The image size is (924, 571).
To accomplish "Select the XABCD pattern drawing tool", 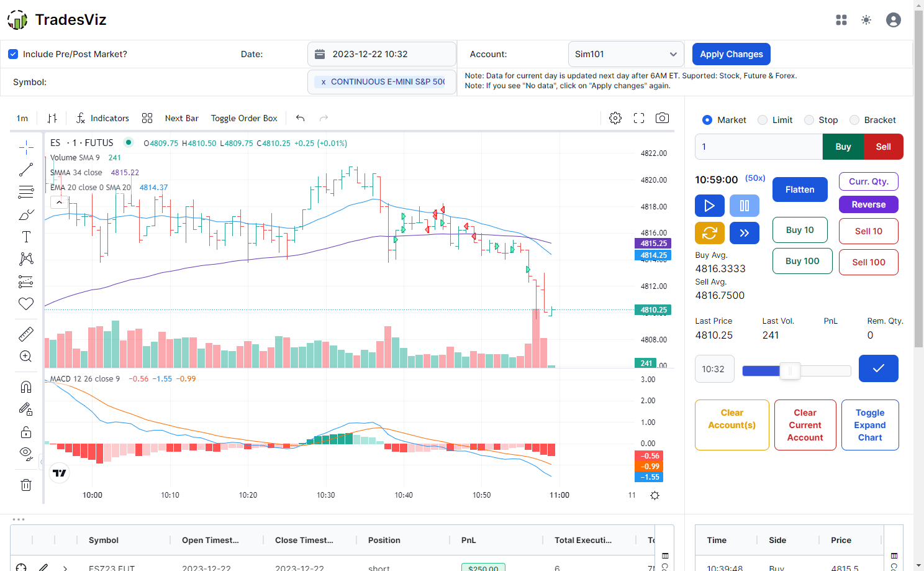I will pos(25,259).
